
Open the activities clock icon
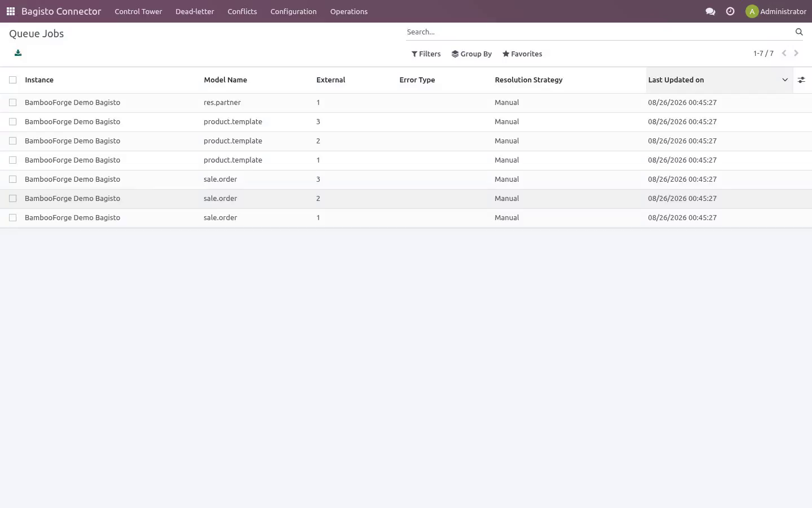click(x=730, y=11)
